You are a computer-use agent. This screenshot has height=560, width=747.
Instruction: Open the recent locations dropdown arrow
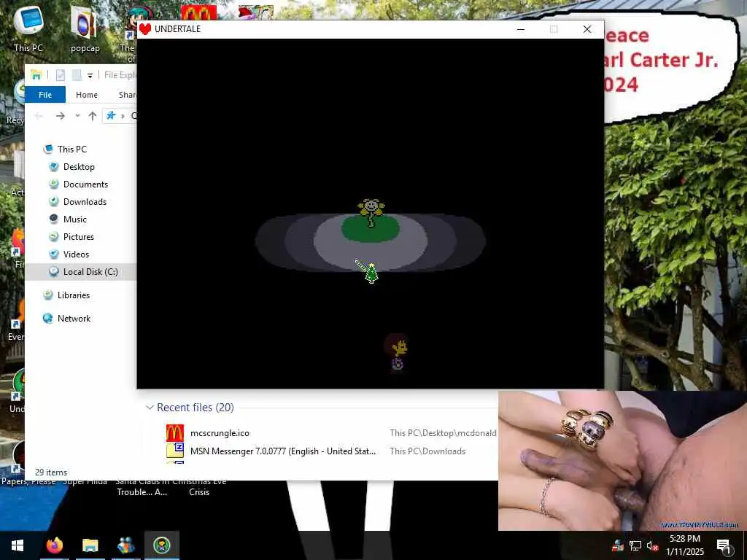[x=77, y=116]
